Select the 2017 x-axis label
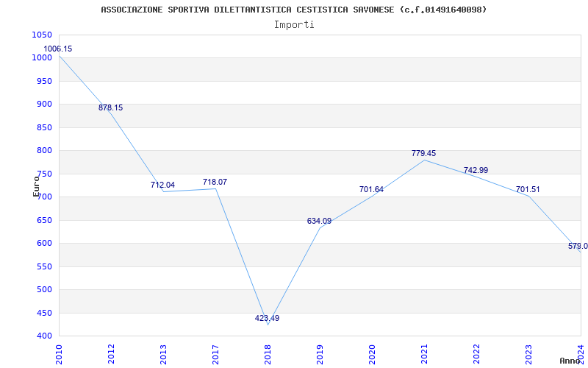Image resolution: width=588 pixels, height=368 pixels. 215,354
